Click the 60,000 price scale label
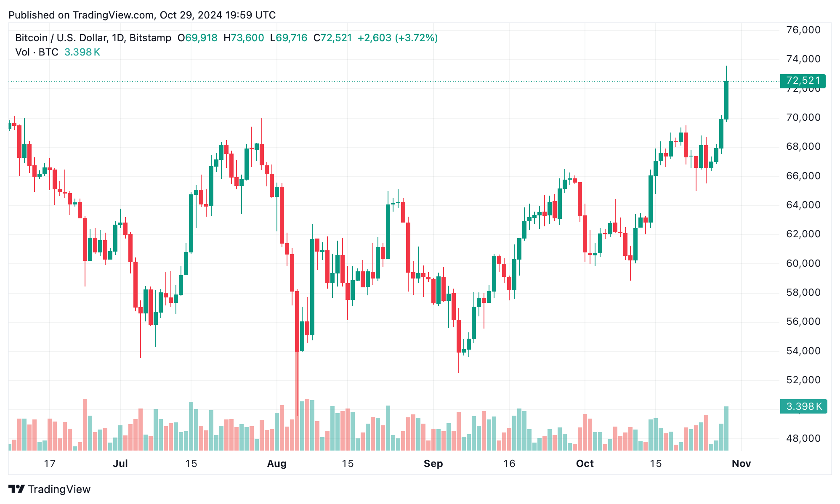This screenshot has width=840, height=504. (803, 263)
